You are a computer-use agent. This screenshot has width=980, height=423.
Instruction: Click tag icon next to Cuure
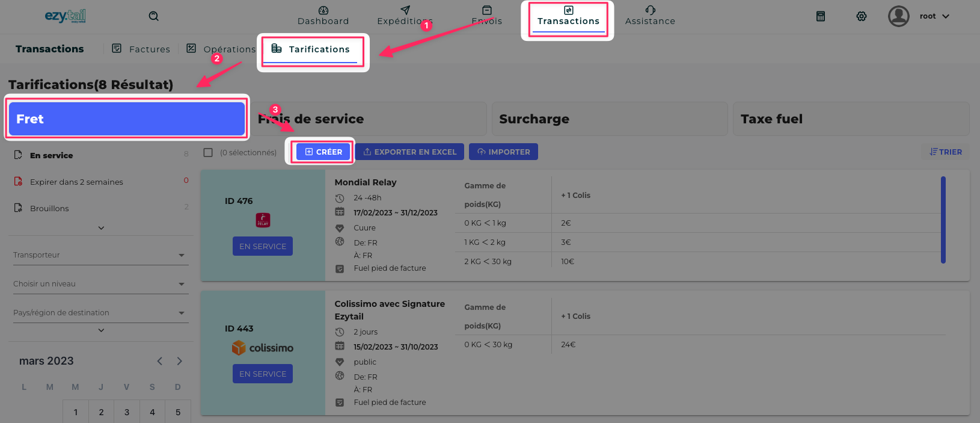pyautogui.click(x=340, y=228)
